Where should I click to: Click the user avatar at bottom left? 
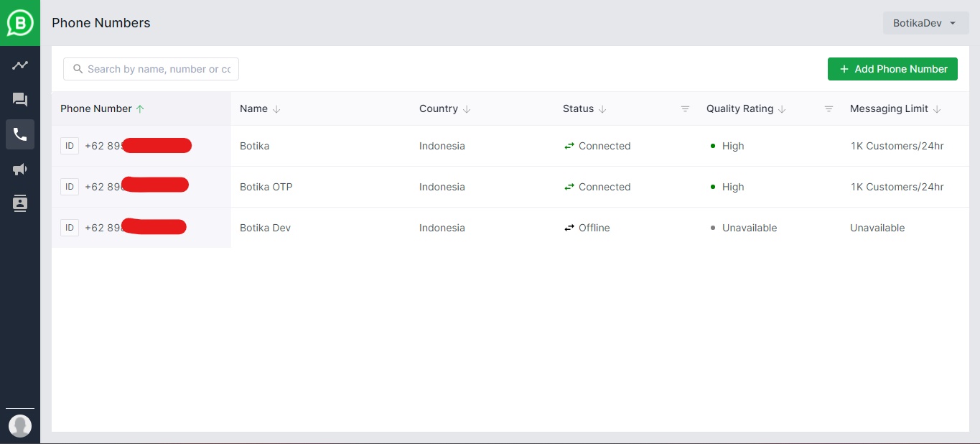coord(20,426)
